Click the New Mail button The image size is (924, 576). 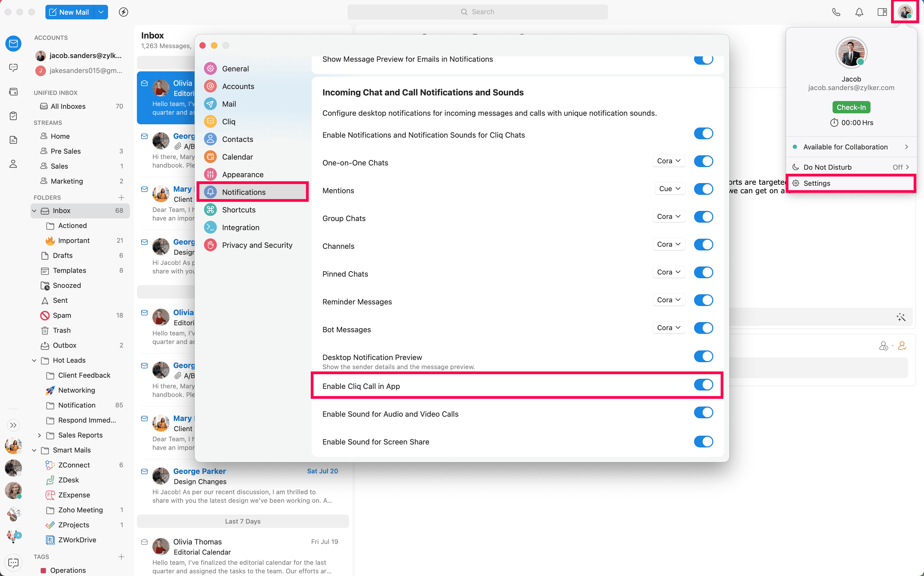[x=69, y=12]
